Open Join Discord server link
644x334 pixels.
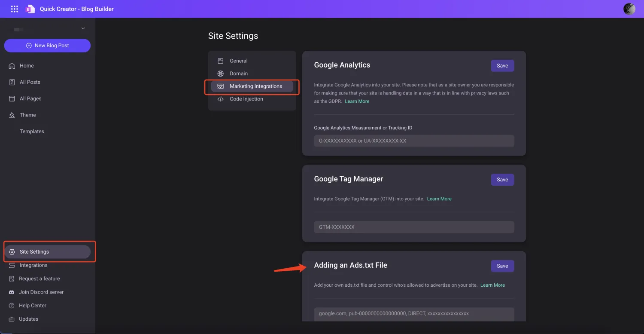click(41, 292)
